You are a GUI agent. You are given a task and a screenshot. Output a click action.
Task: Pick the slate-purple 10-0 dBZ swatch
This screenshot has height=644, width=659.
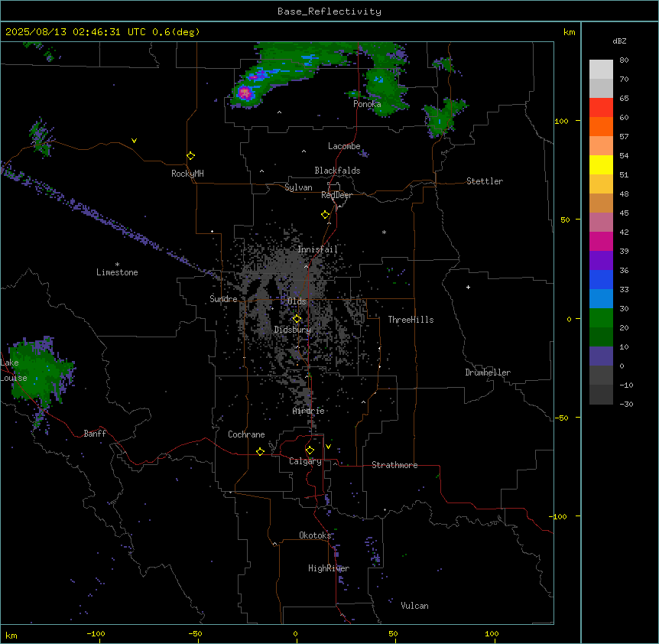(601, 356)
